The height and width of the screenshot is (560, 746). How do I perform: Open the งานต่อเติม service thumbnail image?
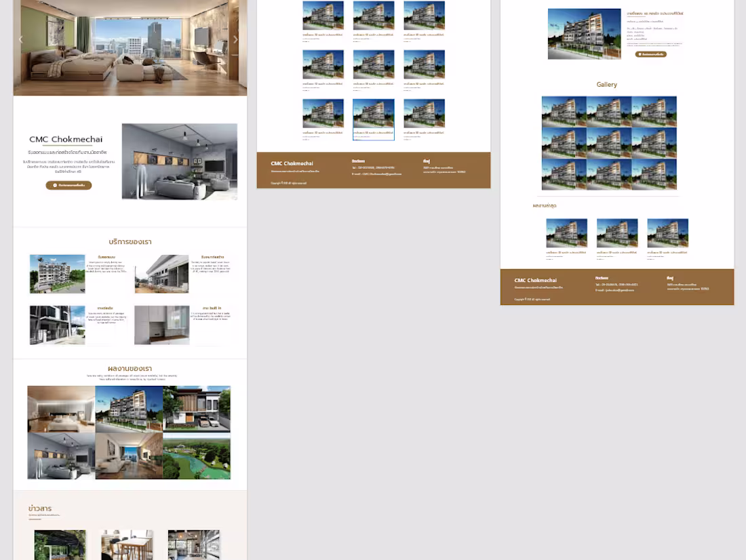click(57, 325)
